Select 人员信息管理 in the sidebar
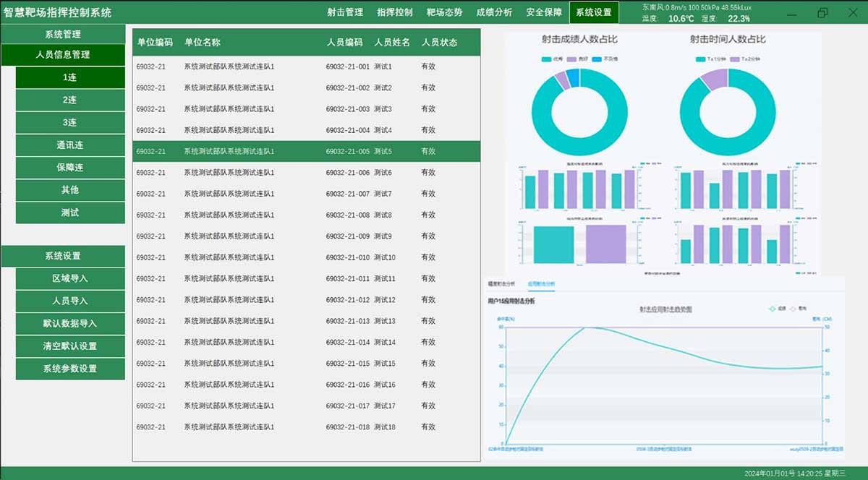868x480 pixels. 63,54
